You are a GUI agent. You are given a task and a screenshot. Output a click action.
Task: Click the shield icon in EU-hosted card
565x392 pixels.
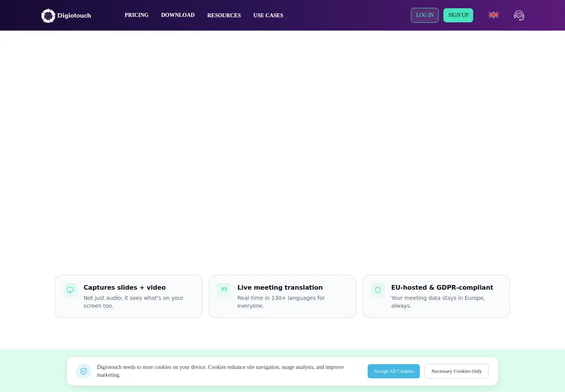click(x=378, y=290)
